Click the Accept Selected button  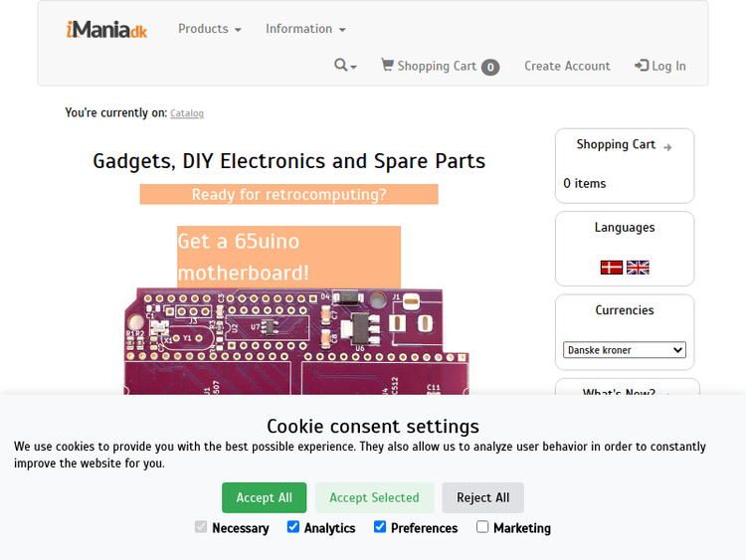(374, 497)
